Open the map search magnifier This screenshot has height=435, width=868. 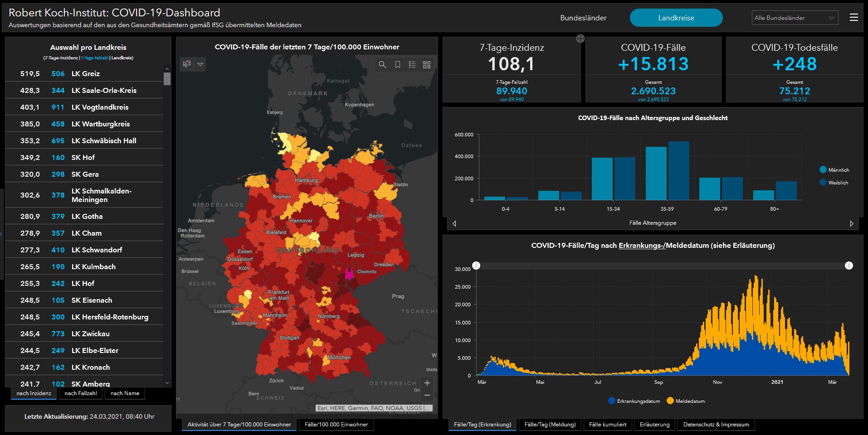point(382,65)
